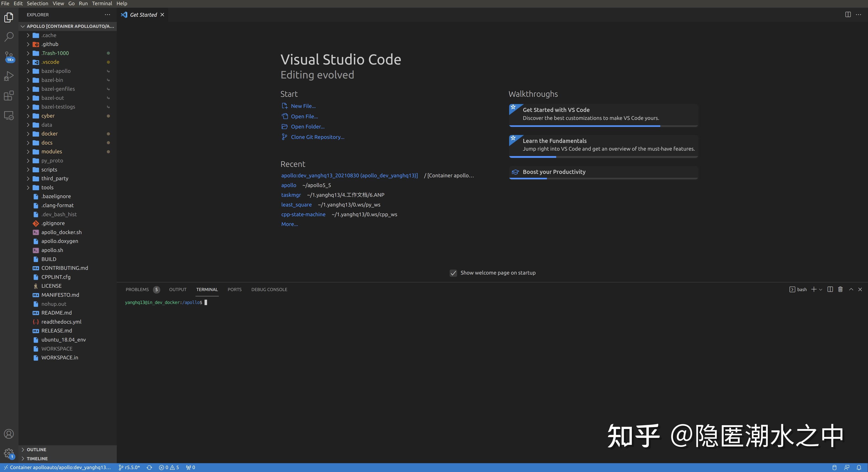Image resolution: width=868 pixels, height=472 pixels.
Task: Click Clone Git Repository link
Action: coord(317,137)
